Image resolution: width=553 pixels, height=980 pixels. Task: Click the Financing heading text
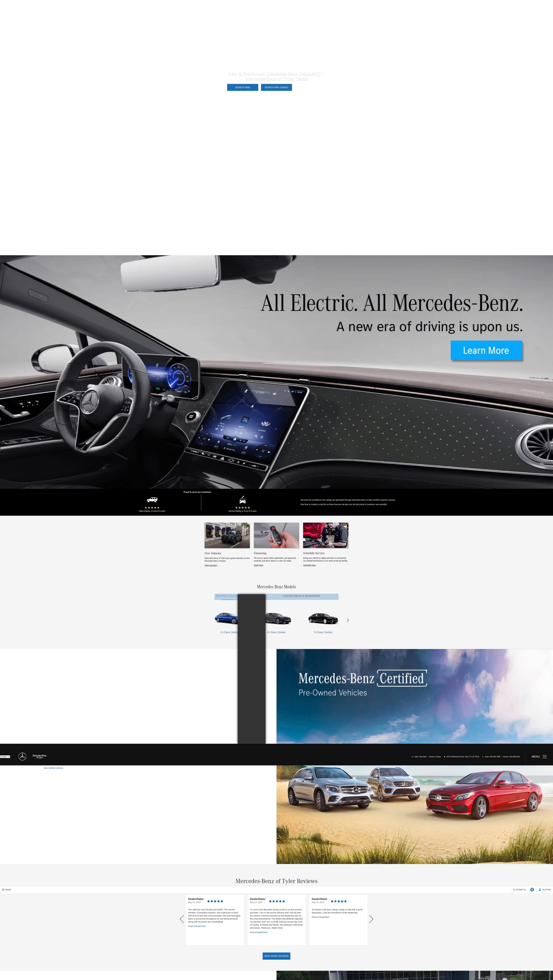[x=260, y=553]
